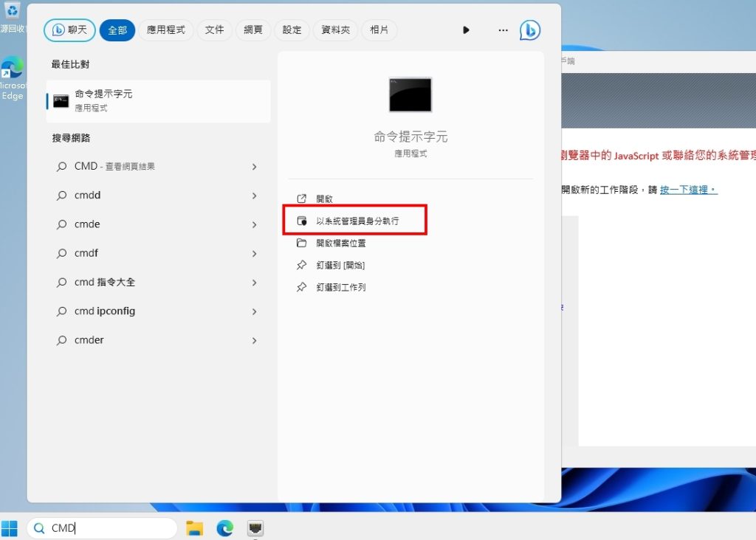Select the 設定 filter tab

pyautogui.click(x=292, y=30)
